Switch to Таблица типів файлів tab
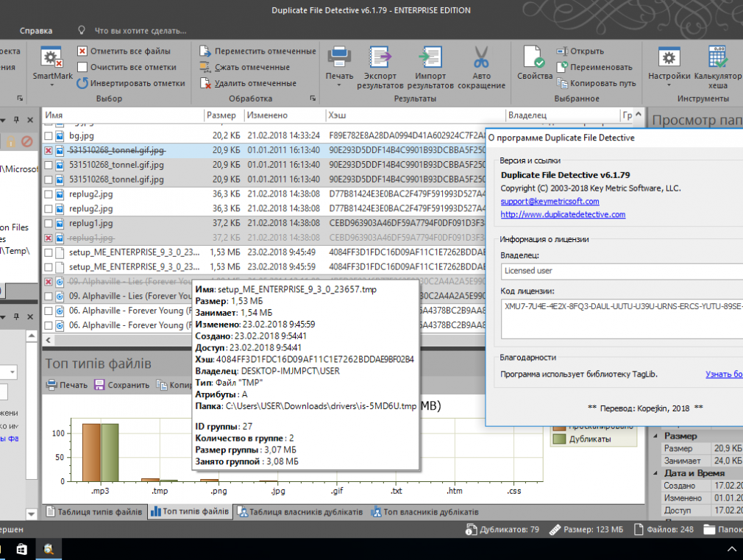 click(94, 511)
